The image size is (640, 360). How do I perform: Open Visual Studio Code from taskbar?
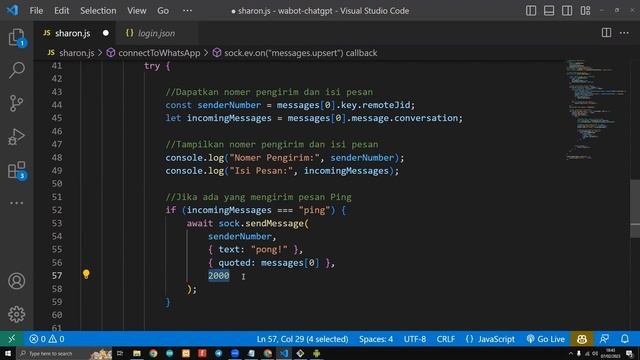284,353
